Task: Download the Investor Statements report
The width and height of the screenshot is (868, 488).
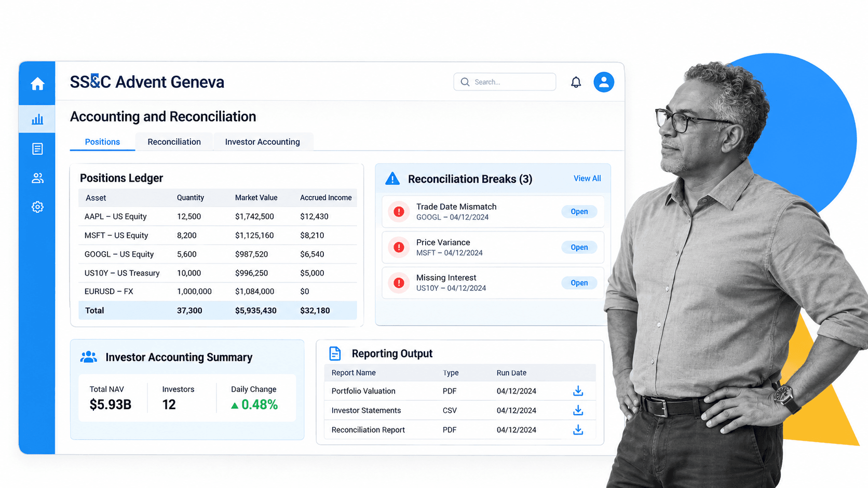Action: point(578,410)
